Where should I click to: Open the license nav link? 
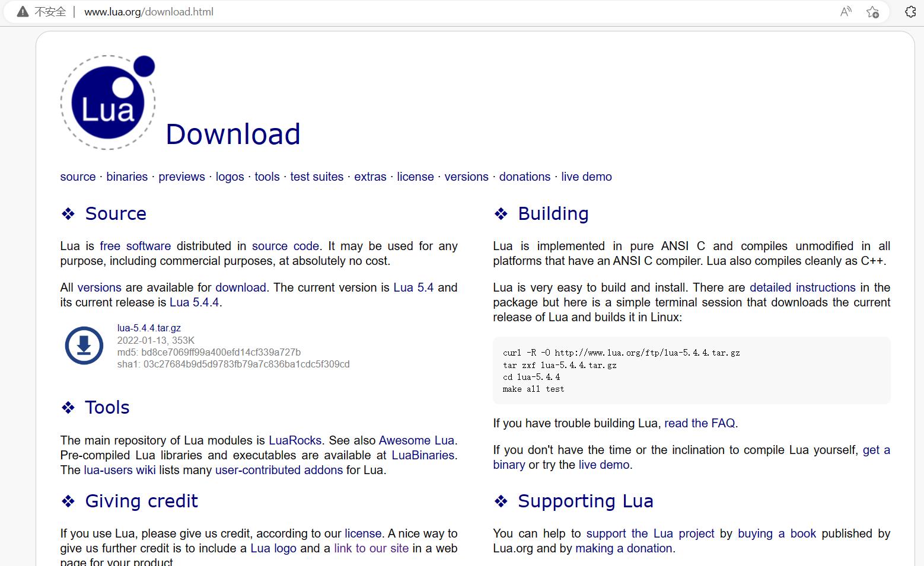tap(415, 177)
